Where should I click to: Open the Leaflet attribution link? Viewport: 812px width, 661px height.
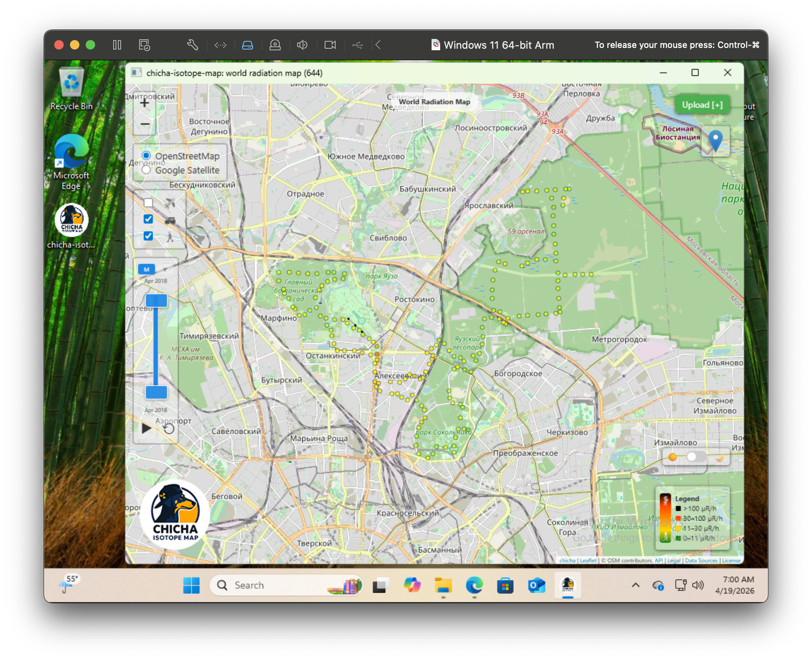pos(588,560)
